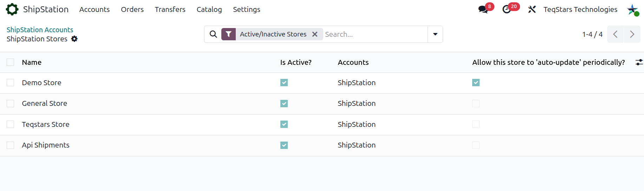The height and width of the screenshot is (191, 644).
Task: Select the Teqstars Store row checkbox
Action: 11,124
